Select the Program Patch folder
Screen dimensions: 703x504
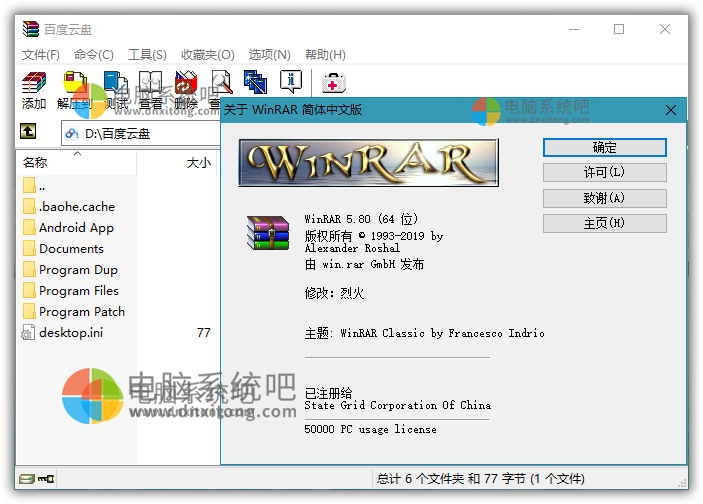click(76, 312)
